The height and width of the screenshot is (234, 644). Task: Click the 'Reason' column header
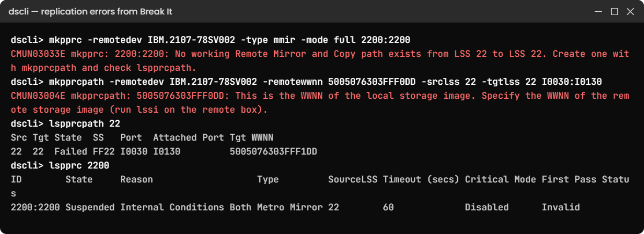(x=136, y=180)
